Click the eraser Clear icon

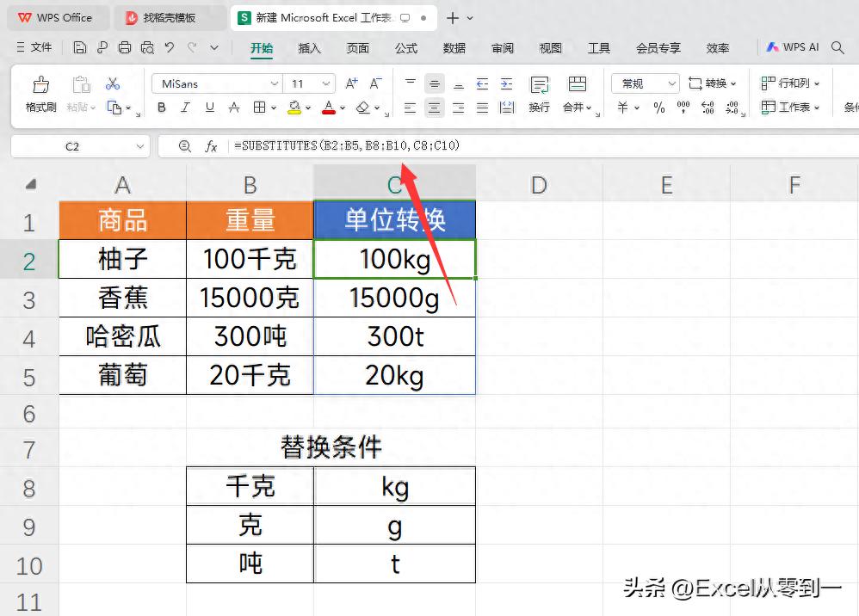pyautogui.click(x=362, y=108)
